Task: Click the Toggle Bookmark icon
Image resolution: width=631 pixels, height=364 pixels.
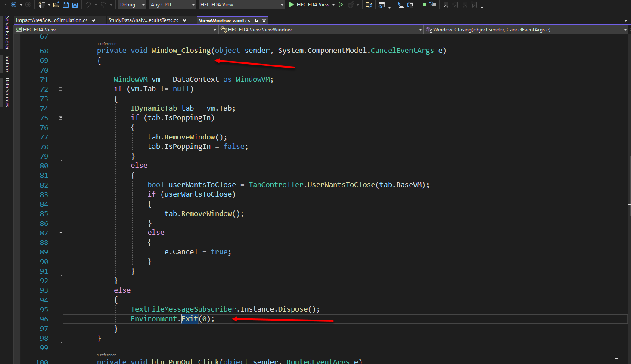Action: 445,5
